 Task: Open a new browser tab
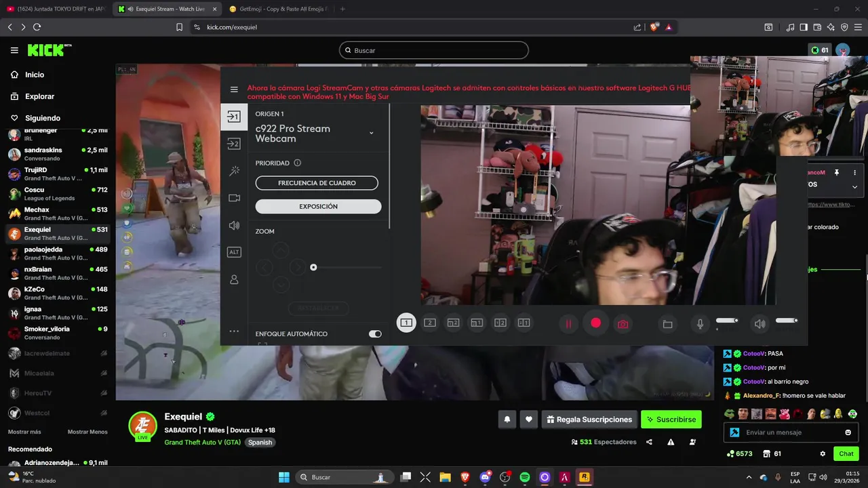click(x=342, y=9)
